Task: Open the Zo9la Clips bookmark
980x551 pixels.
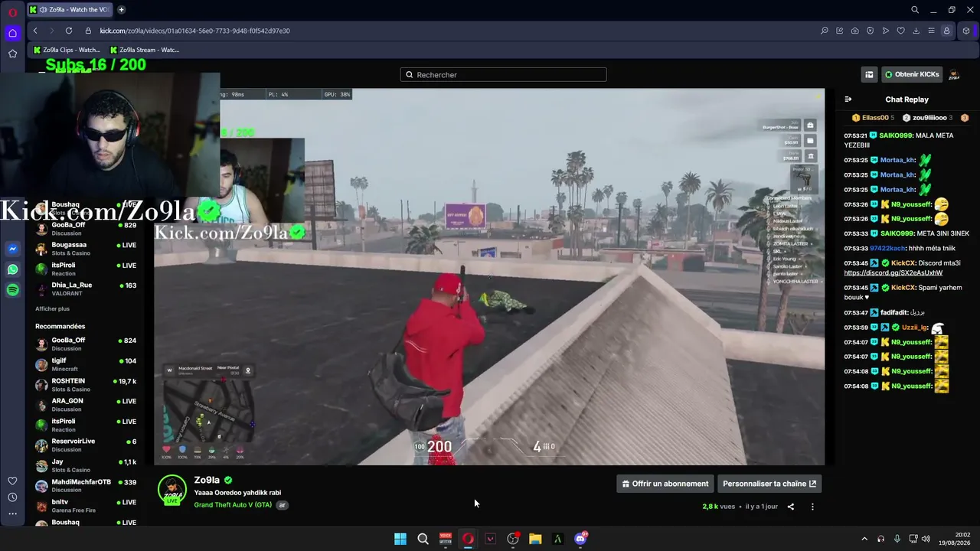Action: tap(67, 50)
